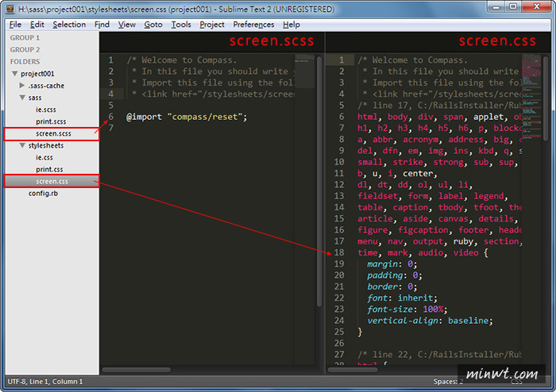The width and height of the screenshot is (556, 392).
Task: Click right pane horizontal scrollbar
Action: (x=353, y=370)
